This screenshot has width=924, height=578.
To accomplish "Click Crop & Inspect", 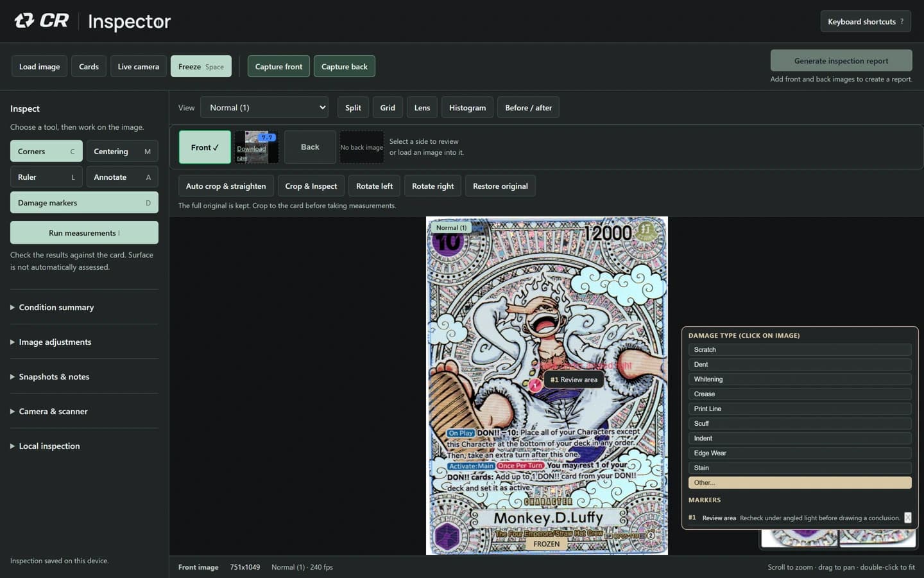I will [311, 186].
